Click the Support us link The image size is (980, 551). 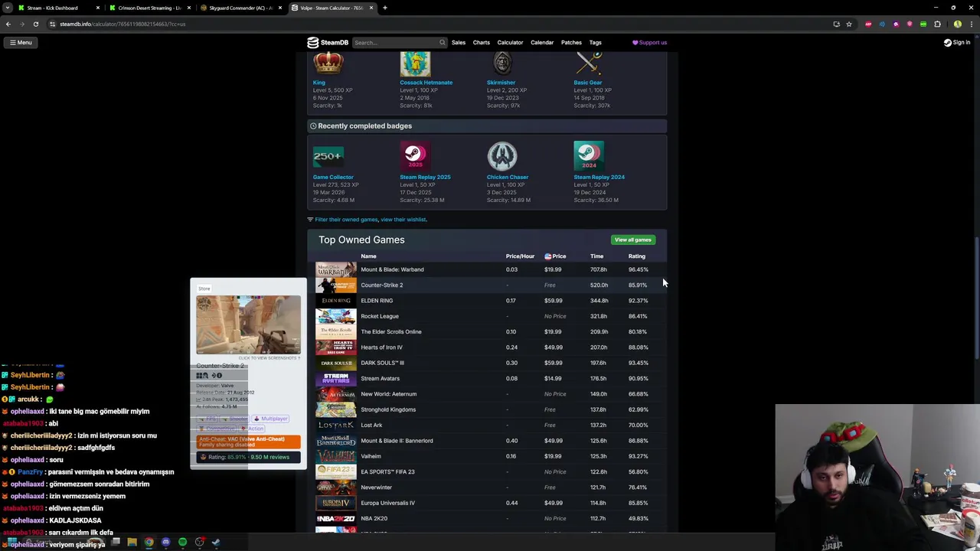[x=649, y=42]
